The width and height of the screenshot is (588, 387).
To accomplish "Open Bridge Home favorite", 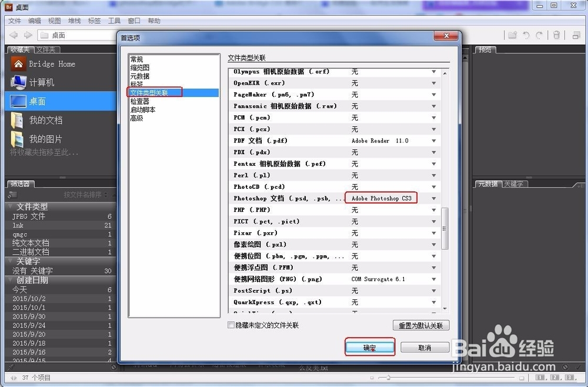I will click(x=43, y=64).
